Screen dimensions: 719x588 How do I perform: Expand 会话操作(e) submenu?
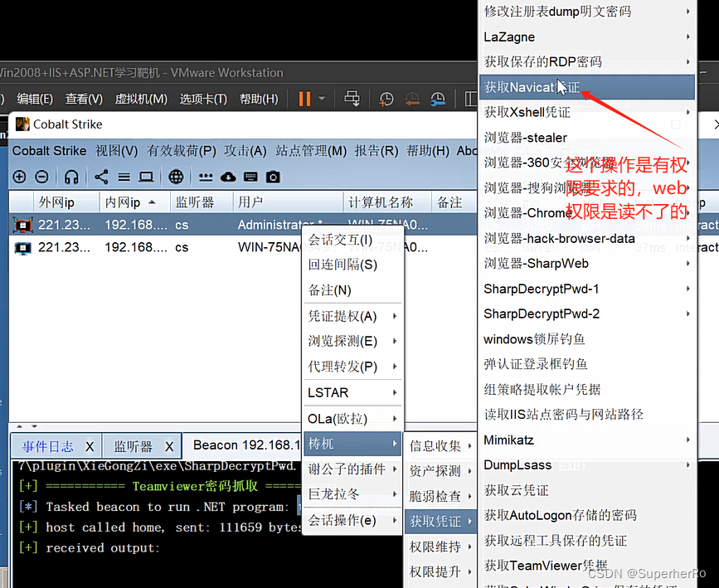point(352,521)
